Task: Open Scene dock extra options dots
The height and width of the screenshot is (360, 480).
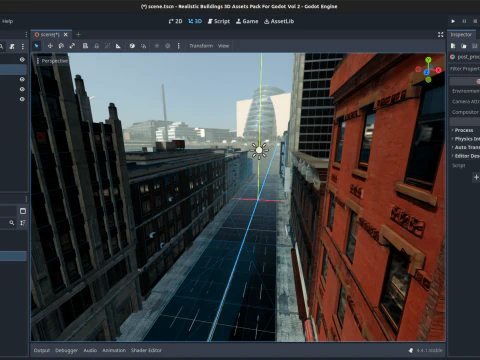Action: pos(23,47)
